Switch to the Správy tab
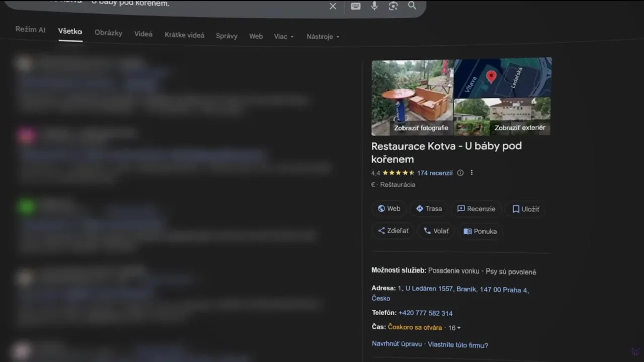 [x=227, y=36]
